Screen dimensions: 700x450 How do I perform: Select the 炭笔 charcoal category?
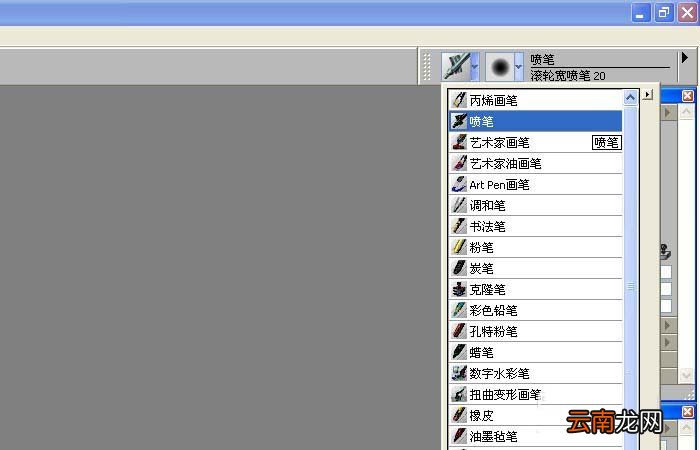[x=535, y=268]
